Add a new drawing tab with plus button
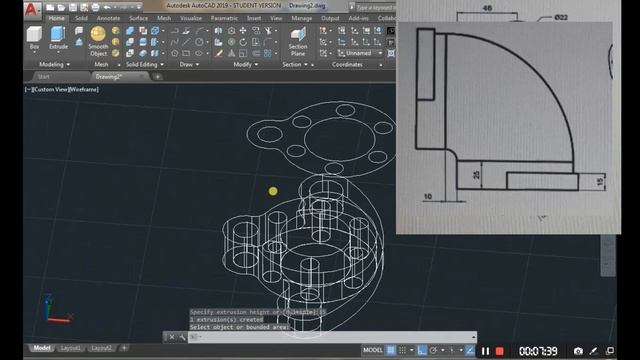640x360 pixels. coord(158,77)
